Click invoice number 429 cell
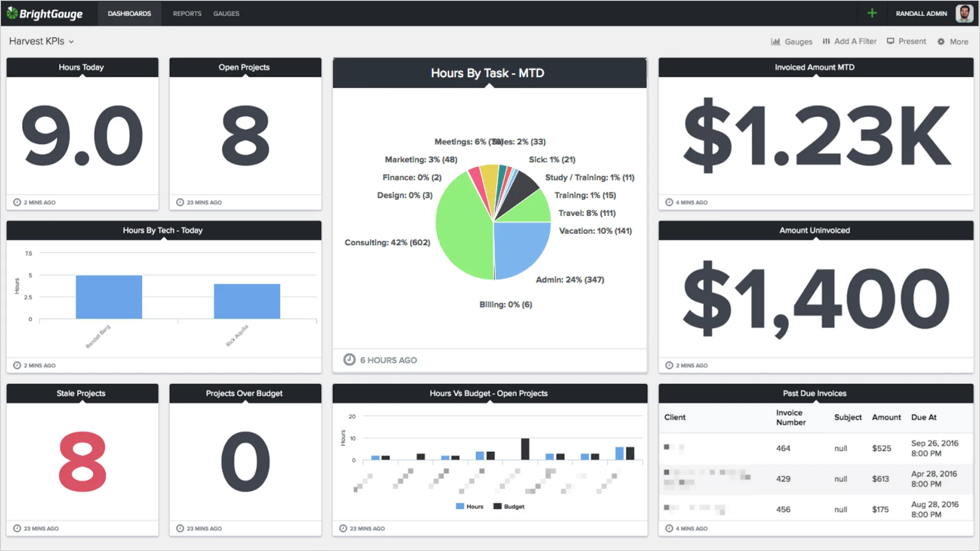980x551 pixels. click(783, 479)
